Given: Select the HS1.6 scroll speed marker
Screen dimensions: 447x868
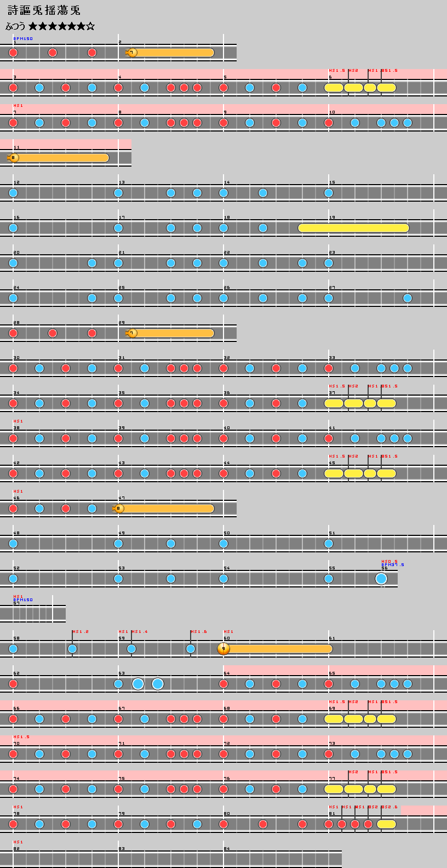Looking at the screenshot, I should [199, 632].
